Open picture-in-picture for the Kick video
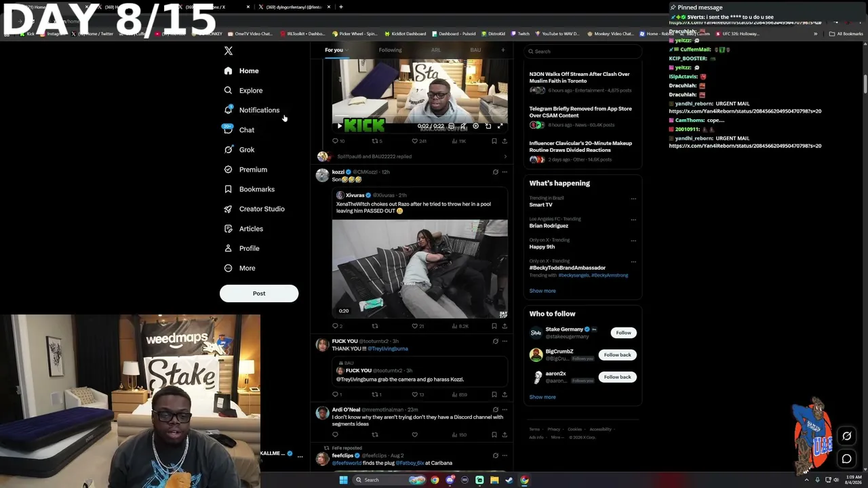 488,126
